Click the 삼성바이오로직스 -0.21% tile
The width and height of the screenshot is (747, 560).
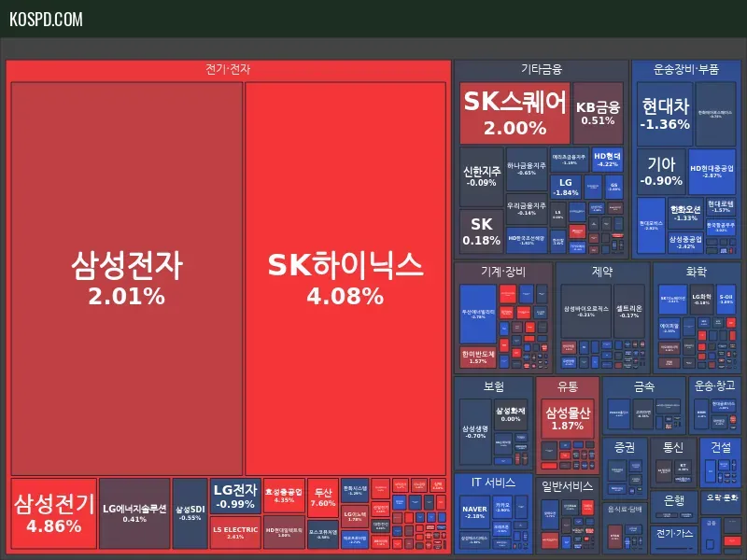click(x=586, y=312)
